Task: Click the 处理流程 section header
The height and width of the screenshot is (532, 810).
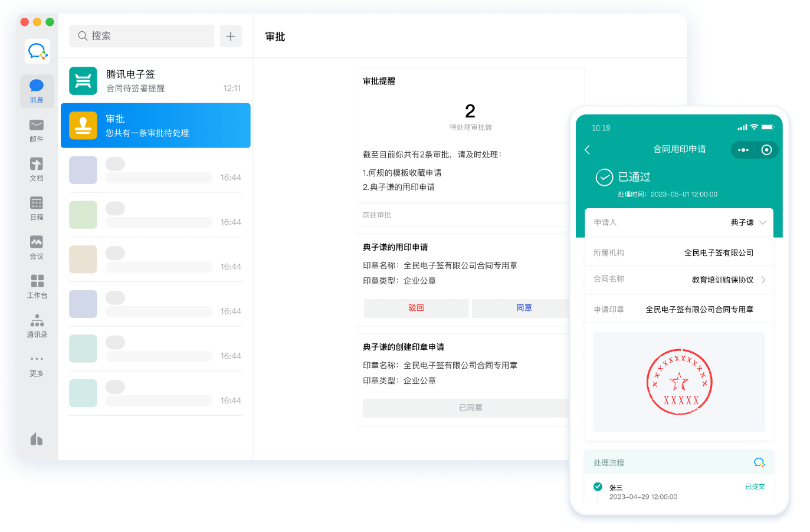Action: [679, 462]
